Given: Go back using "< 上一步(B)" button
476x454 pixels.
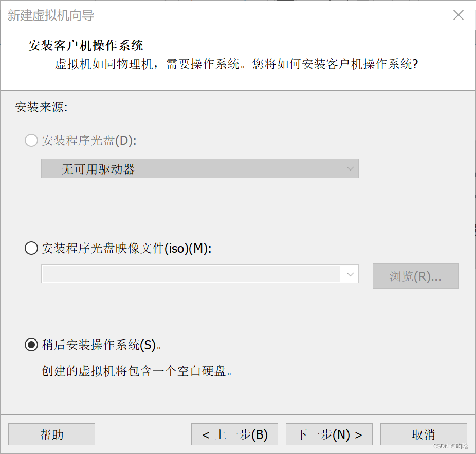Looking at the screenshot, I should pyautogui.click(x=234, y=434).
